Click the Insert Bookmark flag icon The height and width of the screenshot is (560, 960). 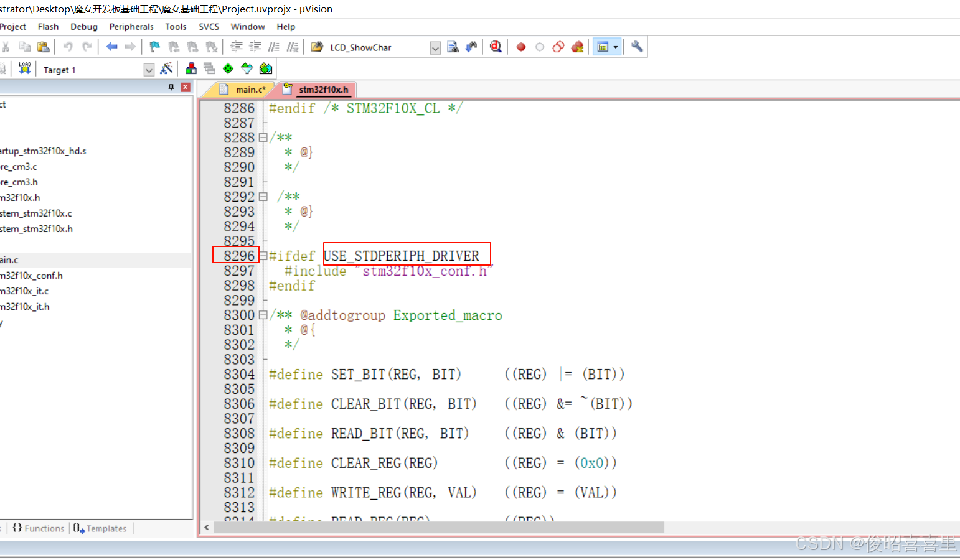tap(154, 47)
